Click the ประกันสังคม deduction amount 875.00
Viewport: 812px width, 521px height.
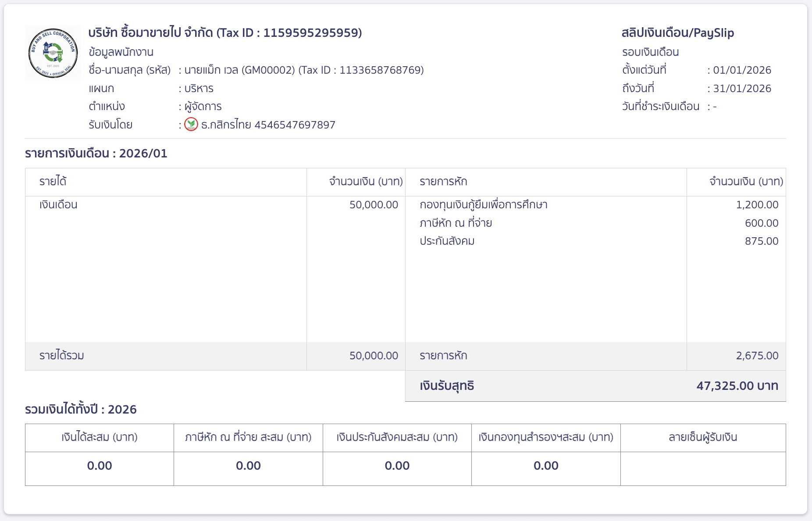click(x=762, y=241)
